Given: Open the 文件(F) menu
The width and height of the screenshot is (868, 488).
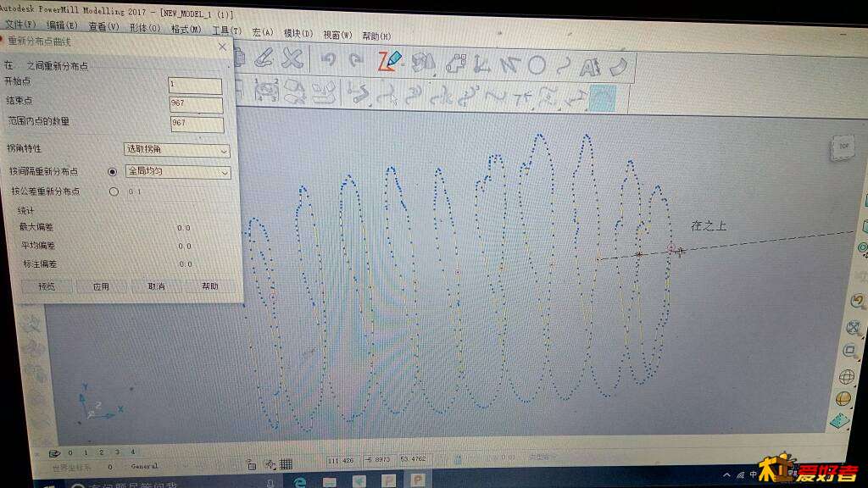Looking at the screenshot, I should [20, 25].
